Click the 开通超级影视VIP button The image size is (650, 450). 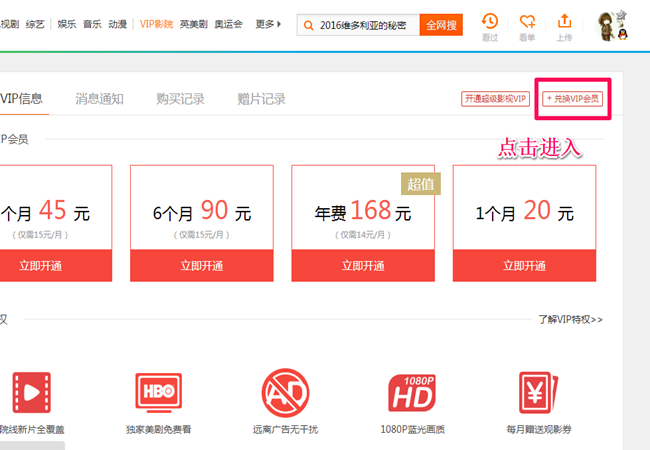point(495,99)
